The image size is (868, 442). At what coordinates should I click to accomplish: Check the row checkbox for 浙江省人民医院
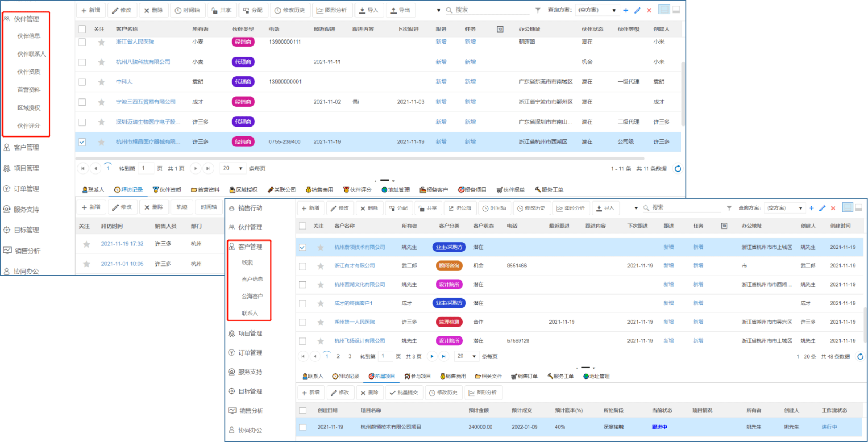coord(82,42)
